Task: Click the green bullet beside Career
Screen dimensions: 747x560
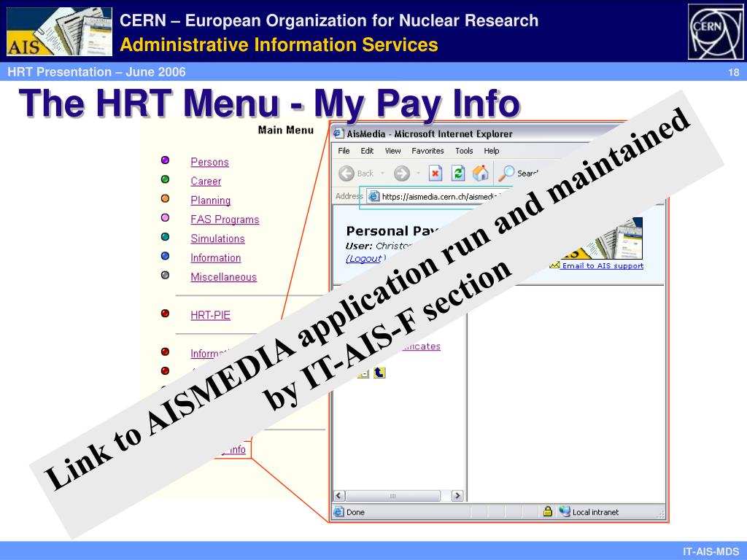Action: pyautogui.click(x=166, y=179)
